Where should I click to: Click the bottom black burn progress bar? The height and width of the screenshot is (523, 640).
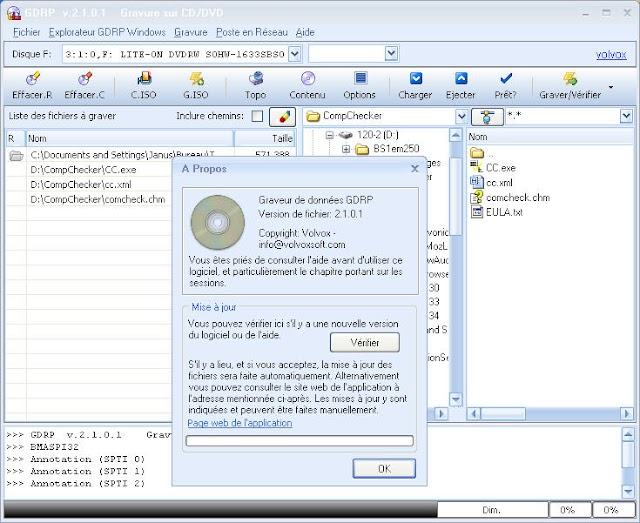(220, 510)
